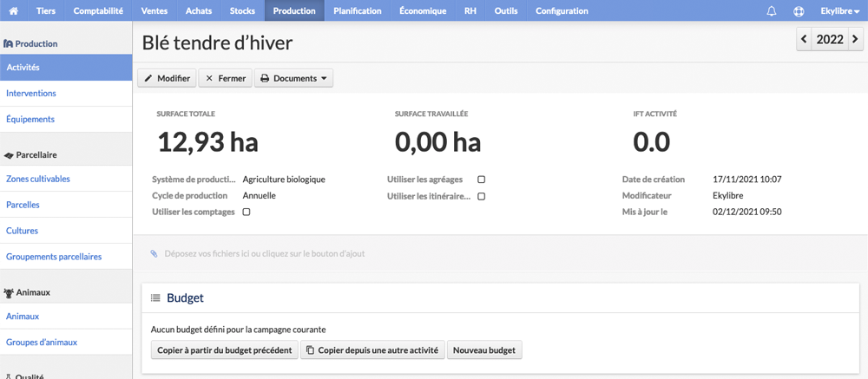Open Zones cultivables in the sidebar
The width and height of the screenshot is (868, 379).
(x=66, y=179)
